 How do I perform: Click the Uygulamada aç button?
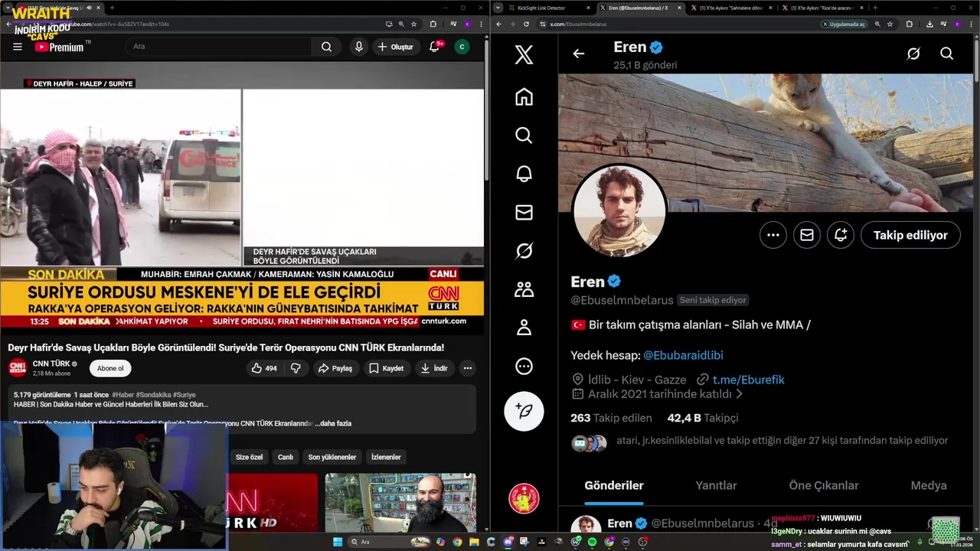tap(844, 24)
